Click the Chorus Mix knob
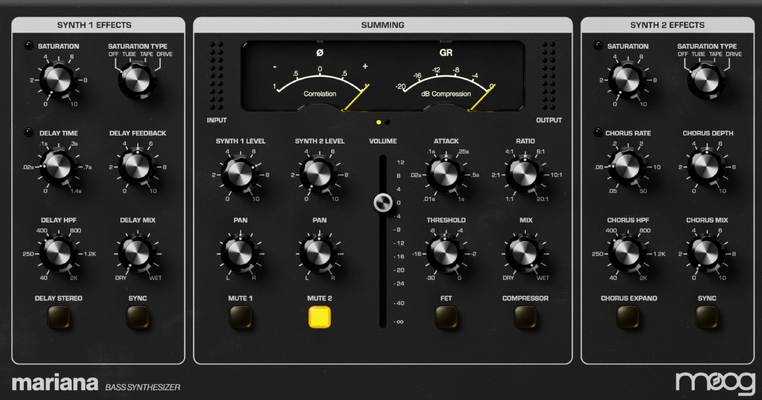The image size is (762, 400). pos(706,253)
